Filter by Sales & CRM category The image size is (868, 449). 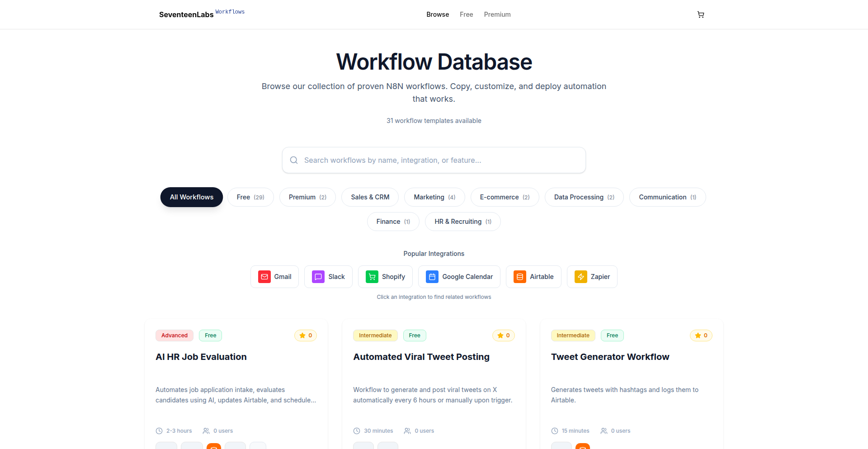pyautogui.click(x=370, y=197)
